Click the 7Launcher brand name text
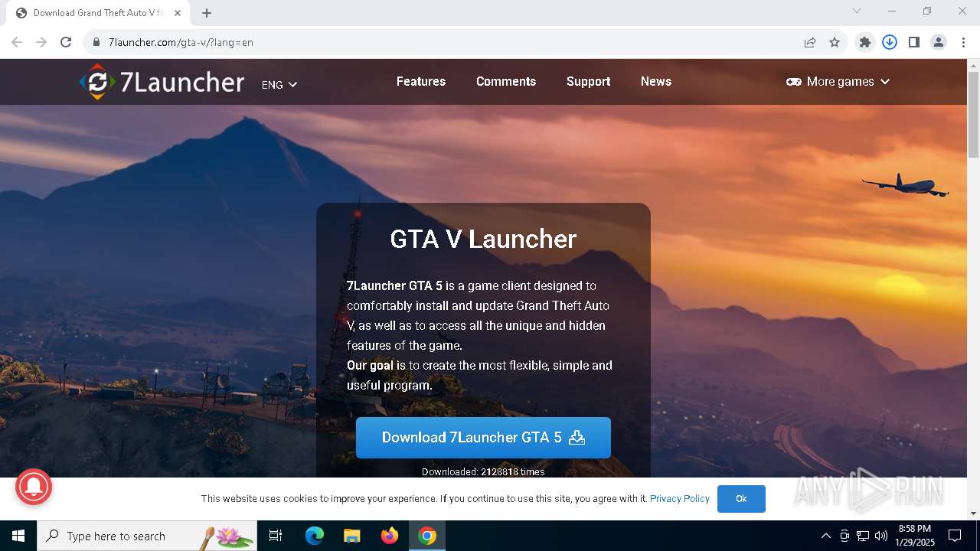This screenshot has width=980, height=551. 182,82
